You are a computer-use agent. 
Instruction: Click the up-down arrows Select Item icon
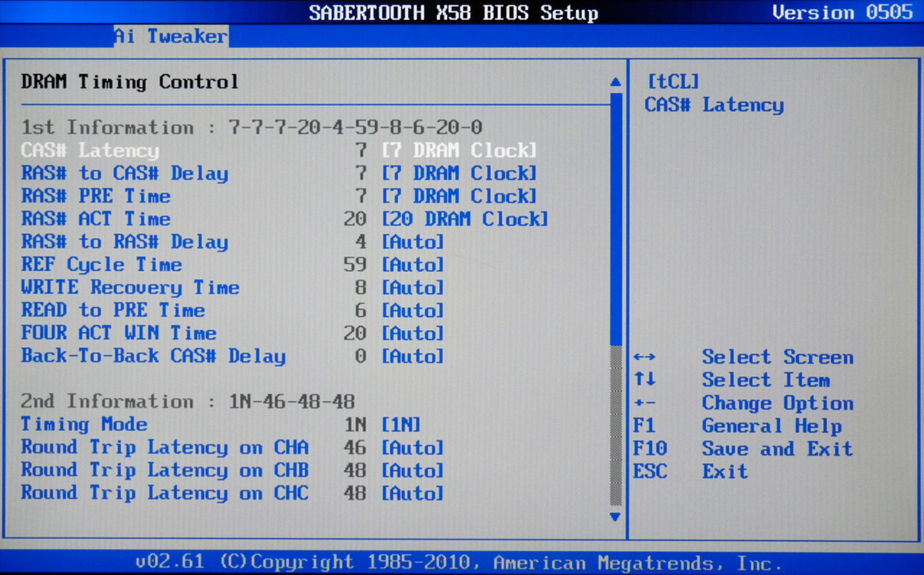[644, 380]
